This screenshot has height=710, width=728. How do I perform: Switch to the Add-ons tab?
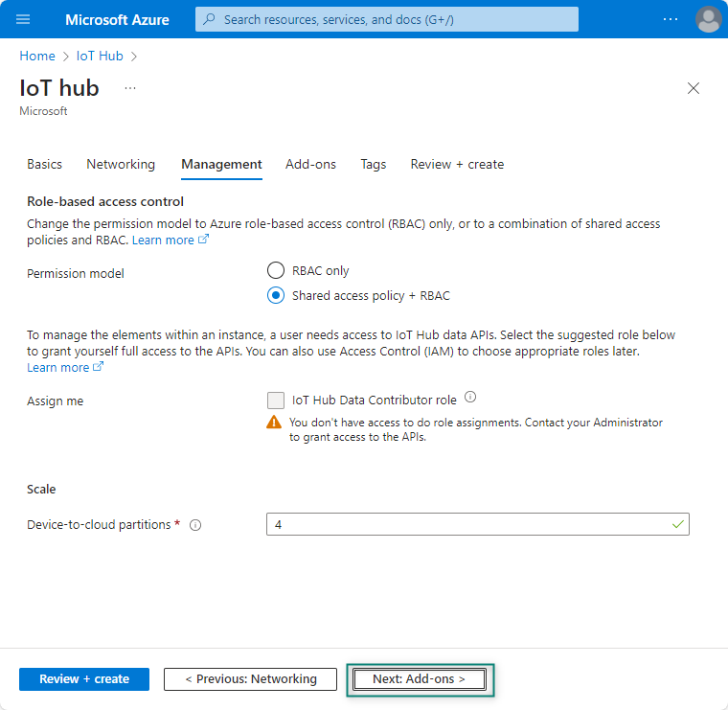(x=310, y=164)
